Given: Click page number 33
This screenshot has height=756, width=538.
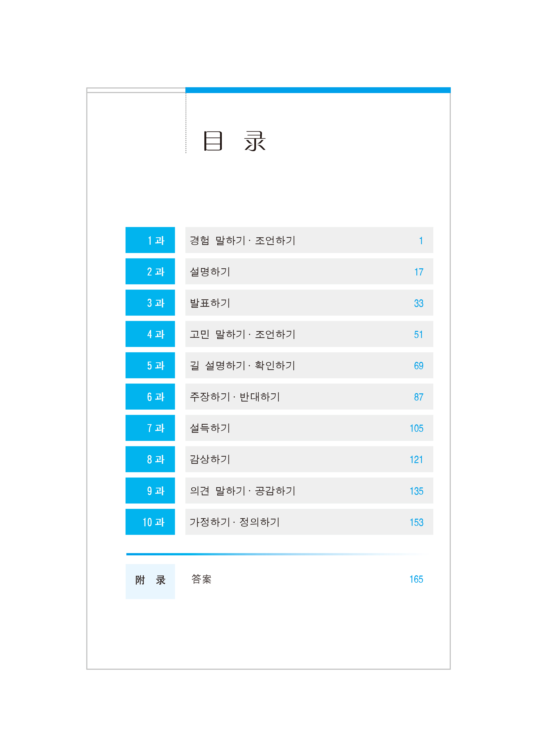Looking at the screenshot, I should click(418, 303).
